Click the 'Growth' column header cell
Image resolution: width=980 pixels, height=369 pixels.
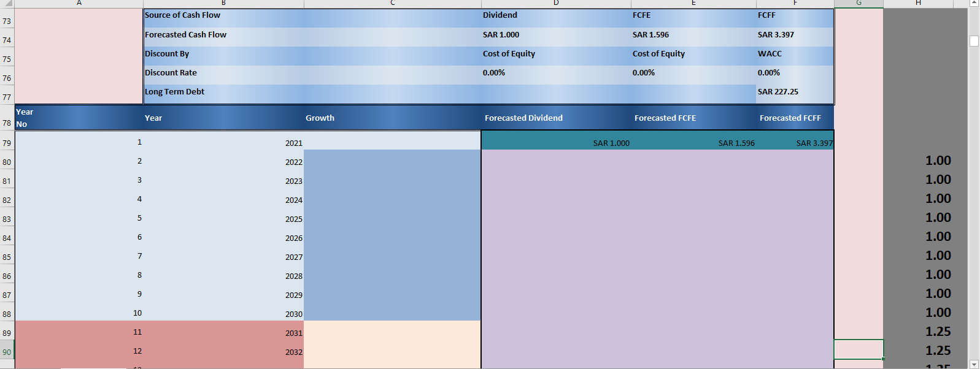click(x=393, y=118)
